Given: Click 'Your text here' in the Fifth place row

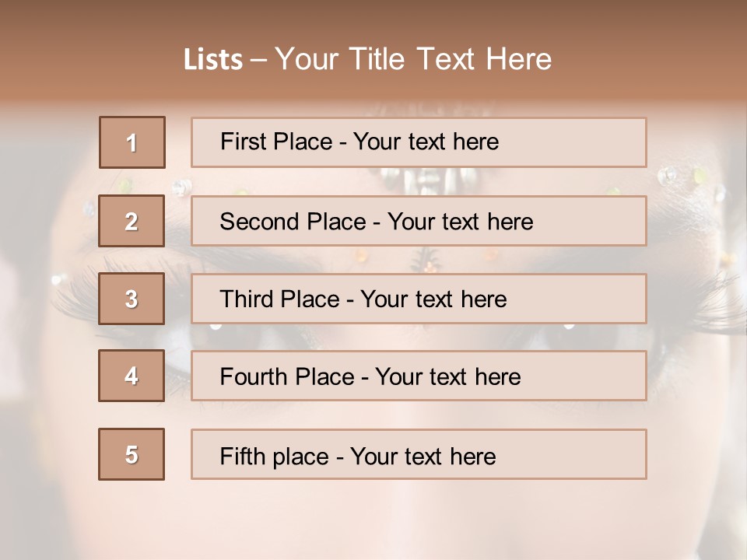Looking at the screenshot, I should [423, 456].
